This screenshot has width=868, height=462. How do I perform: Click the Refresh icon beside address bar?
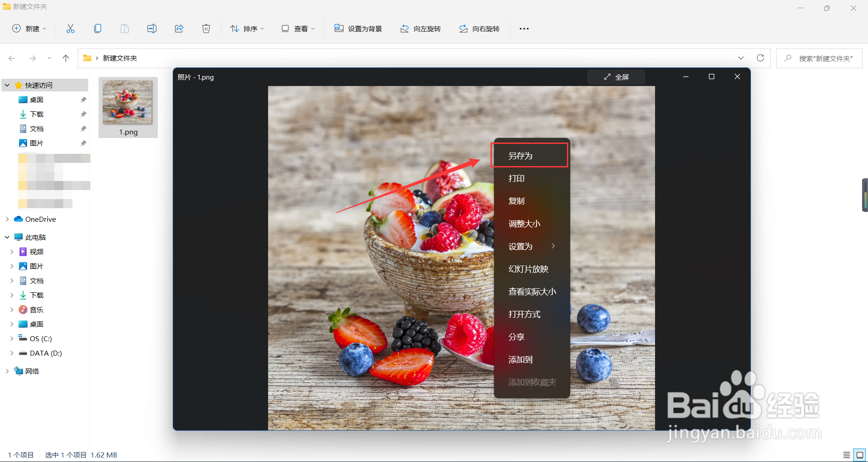pos(760,58)
